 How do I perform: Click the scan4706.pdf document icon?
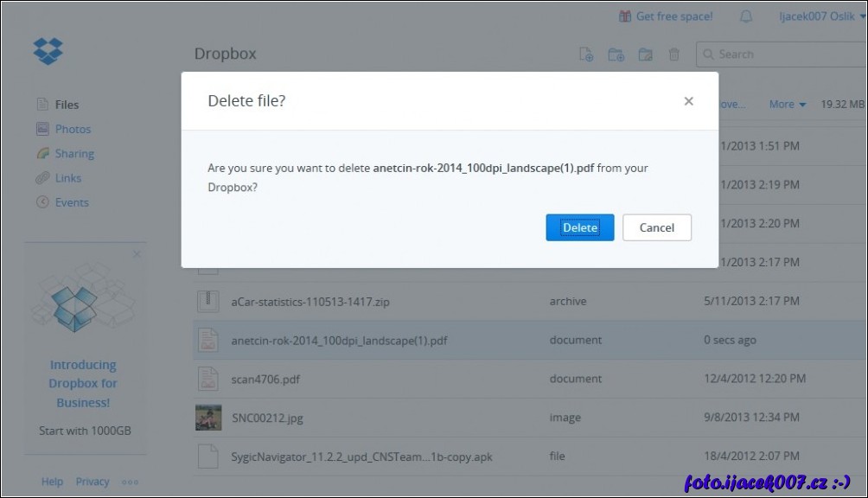tap(208, 379)
